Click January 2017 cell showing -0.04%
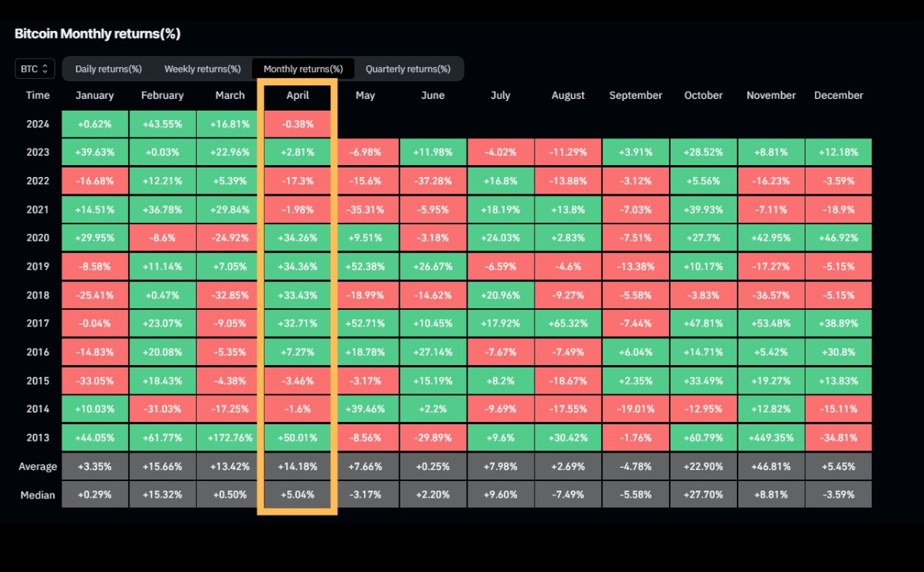The height and width of the screenshot is (572, 924). 95,323
